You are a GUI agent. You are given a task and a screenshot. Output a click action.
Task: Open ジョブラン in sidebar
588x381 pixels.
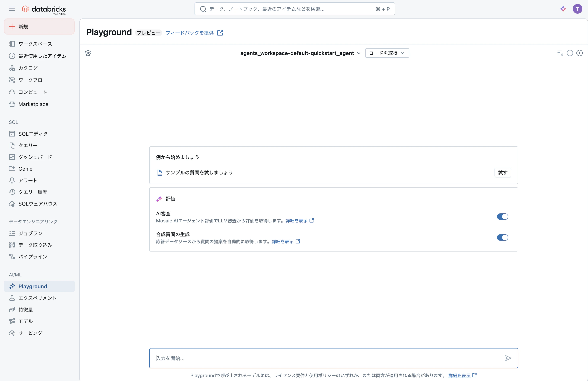pyautogui.click(x=39, y=233)
